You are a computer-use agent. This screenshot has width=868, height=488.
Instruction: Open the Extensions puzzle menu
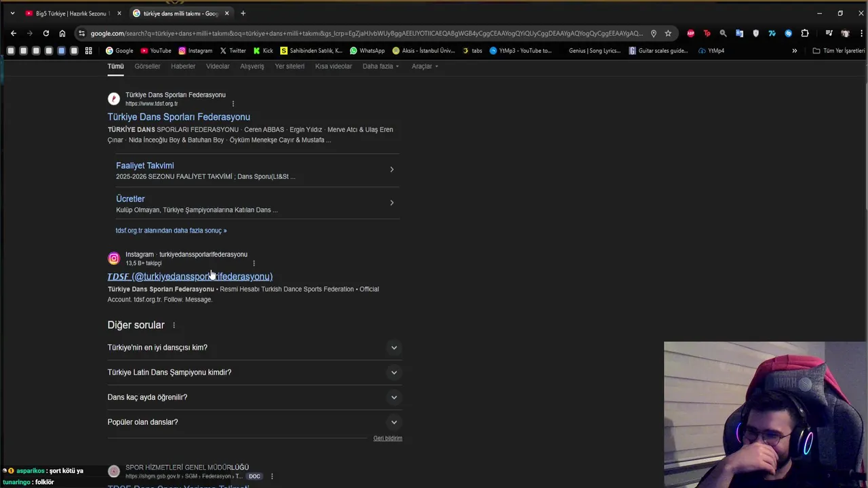pyautogui.click(x=805, y=33)
